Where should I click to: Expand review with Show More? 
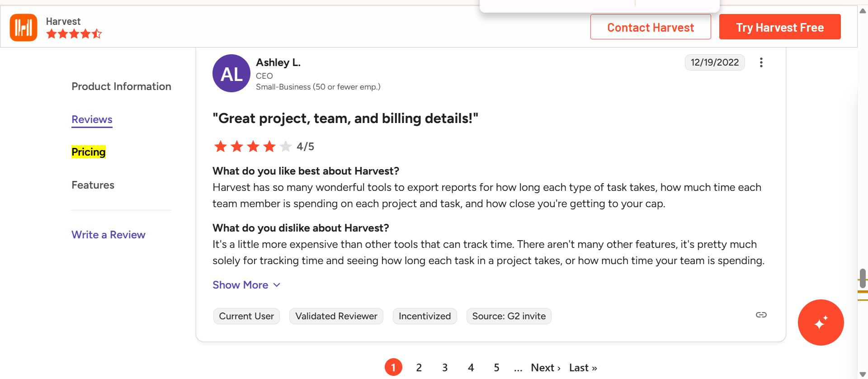point(246,285)
